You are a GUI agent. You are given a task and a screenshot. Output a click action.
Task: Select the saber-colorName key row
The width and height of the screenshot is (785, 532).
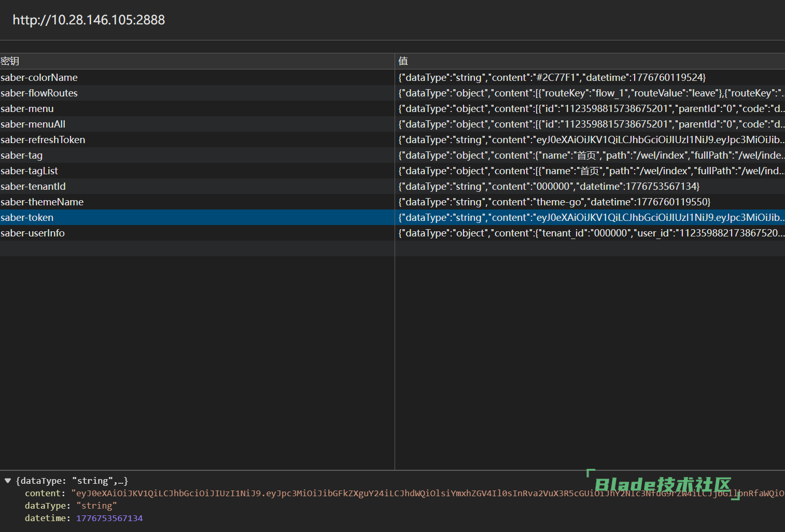pos(39,77)
